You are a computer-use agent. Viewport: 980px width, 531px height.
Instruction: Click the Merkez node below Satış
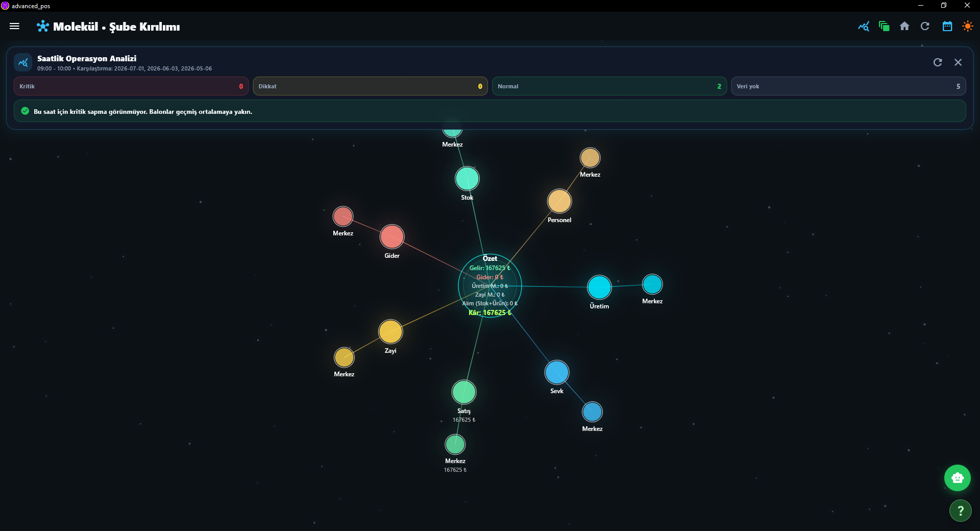[455, 444]
